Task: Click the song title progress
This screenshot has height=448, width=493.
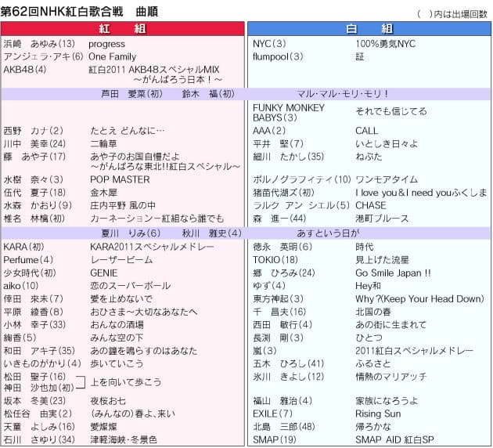Action: [x=106, y=44]
